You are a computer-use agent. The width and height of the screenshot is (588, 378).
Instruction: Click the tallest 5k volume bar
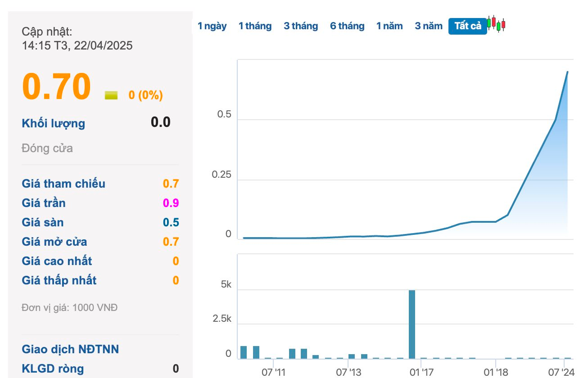pos(412,324)
